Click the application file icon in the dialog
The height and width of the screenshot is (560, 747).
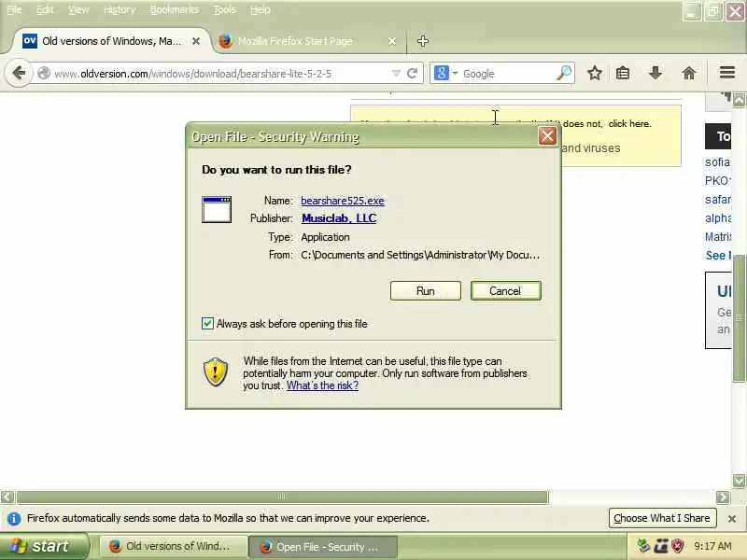pyautogui.click(x=217, y=209)
